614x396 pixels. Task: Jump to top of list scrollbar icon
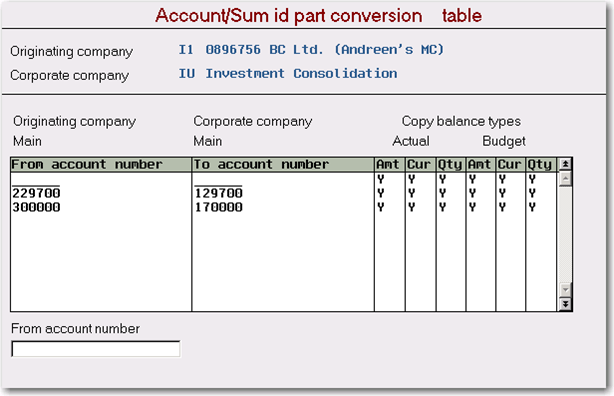pos(565,164)
